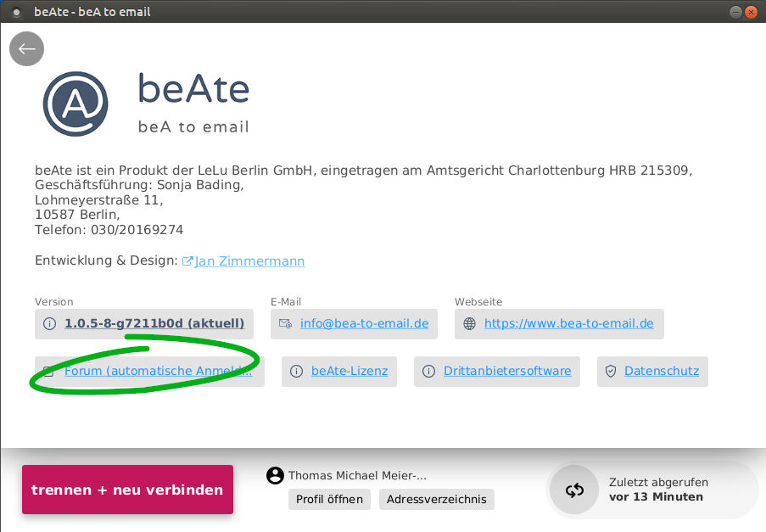Click the info icon beside version number
The width and height of the screenshot is (766, 532).
tap(49, 323)
